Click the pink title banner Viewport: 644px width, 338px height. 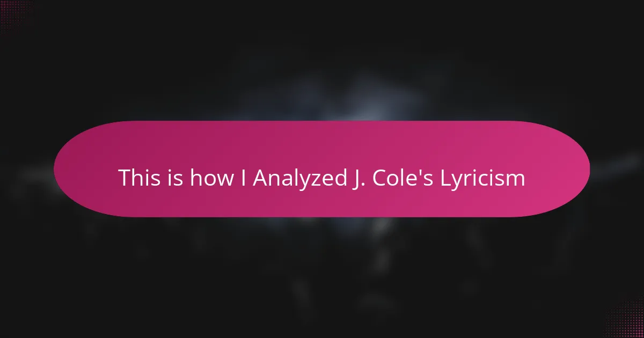[322, 169]
